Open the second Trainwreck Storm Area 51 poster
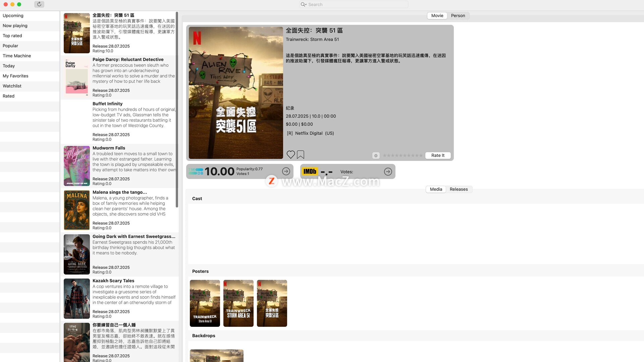 point(238,303)
